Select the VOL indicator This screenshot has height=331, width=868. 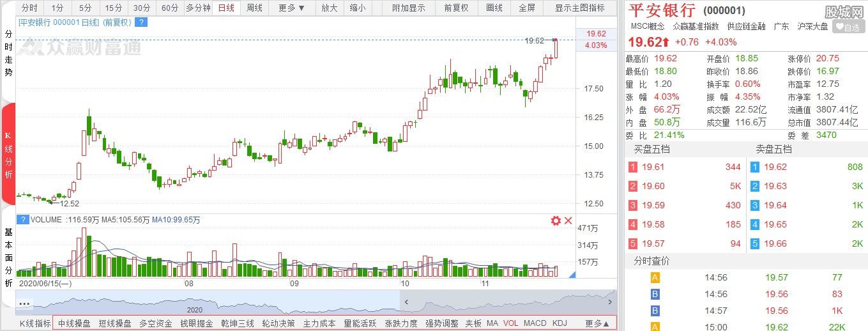(511, 323)
